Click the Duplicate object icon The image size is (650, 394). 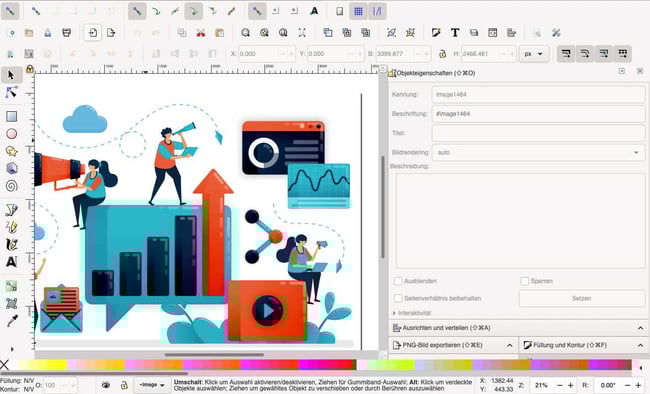click(328, 33)
